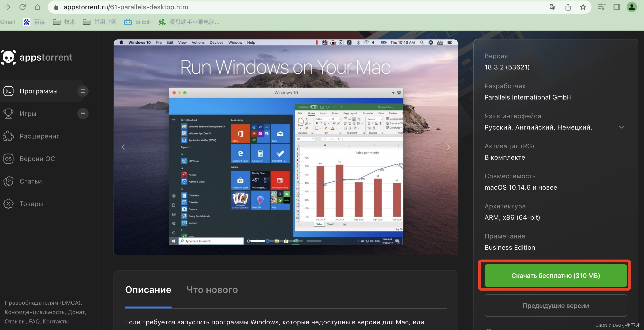Image resolution: width=644 pixels, height=330 pixels.
Task: Show previous screenshot with left arrow
Action: point(123,147)
